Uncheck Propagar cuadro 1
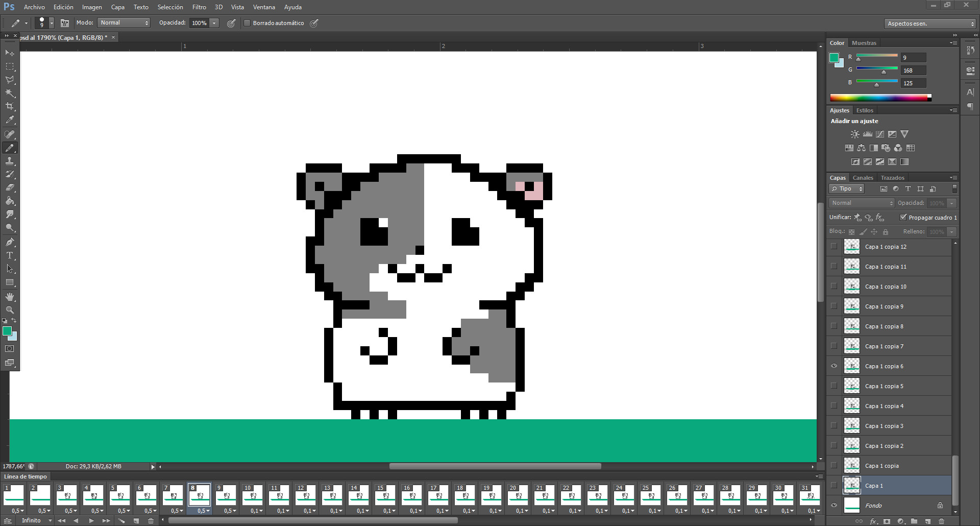The image size is (980, 526). (x=904, y=217)
